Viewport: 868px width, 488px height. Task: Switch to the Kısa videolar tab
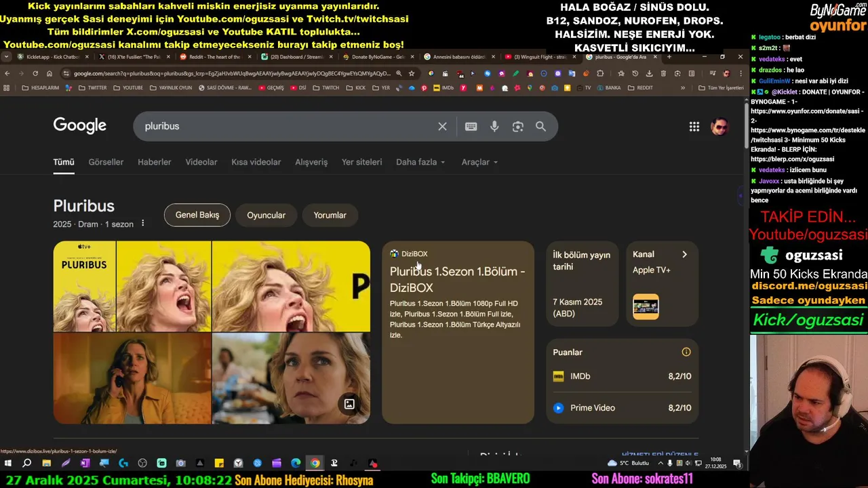pyautogui.click(x=256, y=162)
